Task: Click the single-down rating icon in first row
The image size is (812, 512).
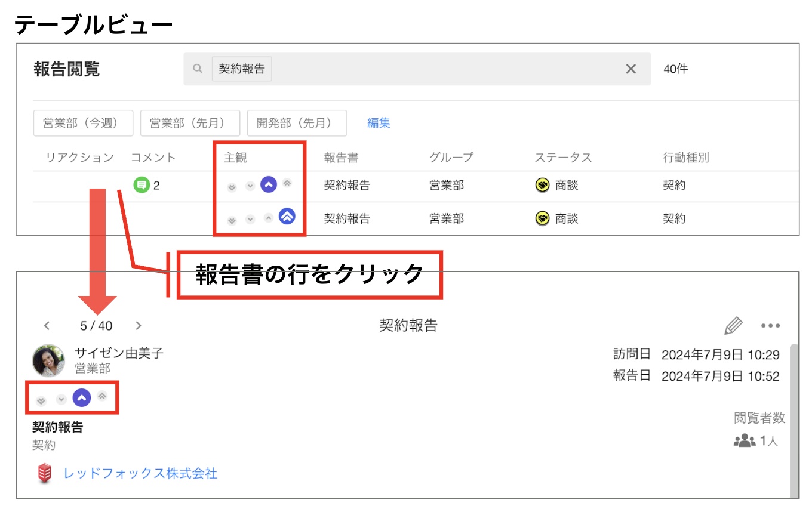Action: click(250, 186)
